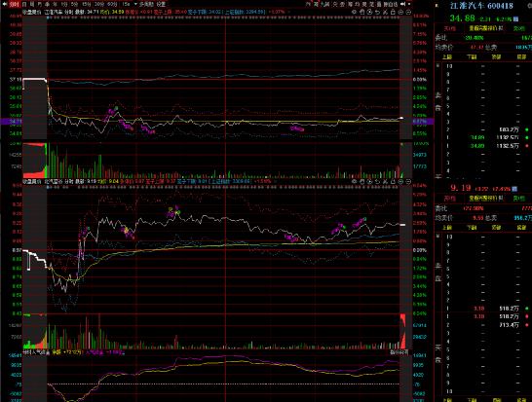Click 上翻 in lower order book panel
The width and height of the screenshot is (532, 402).
[x=447, y=228]
